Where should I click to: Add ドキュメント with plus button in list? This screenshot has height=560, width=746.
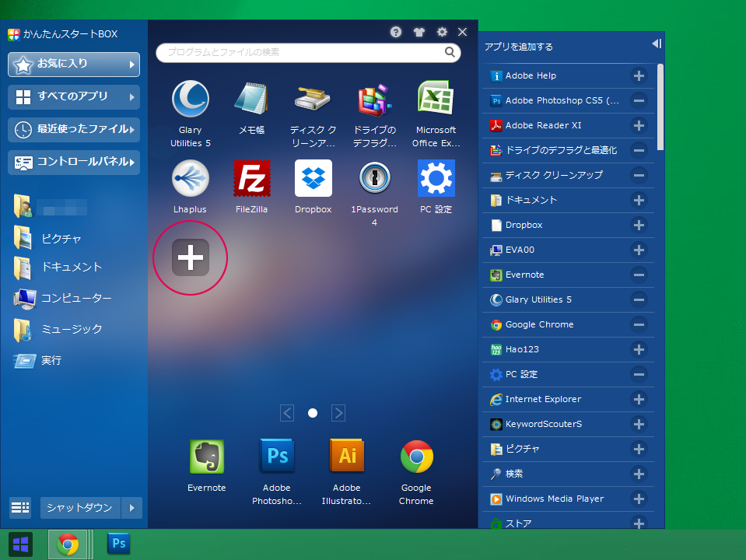[x=639, y=200]
